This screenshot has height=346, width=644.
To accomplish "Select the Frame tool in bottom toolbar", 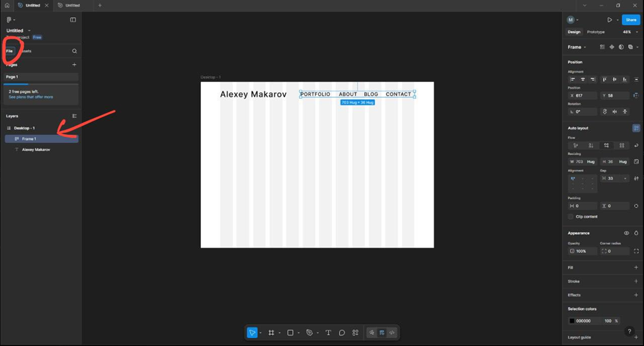I will tap(271, 333).
